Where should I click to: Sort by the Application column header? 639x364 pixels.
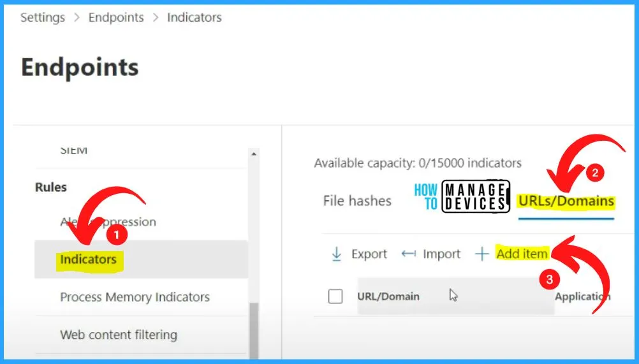pyautogui.click(x=583, y=296)
